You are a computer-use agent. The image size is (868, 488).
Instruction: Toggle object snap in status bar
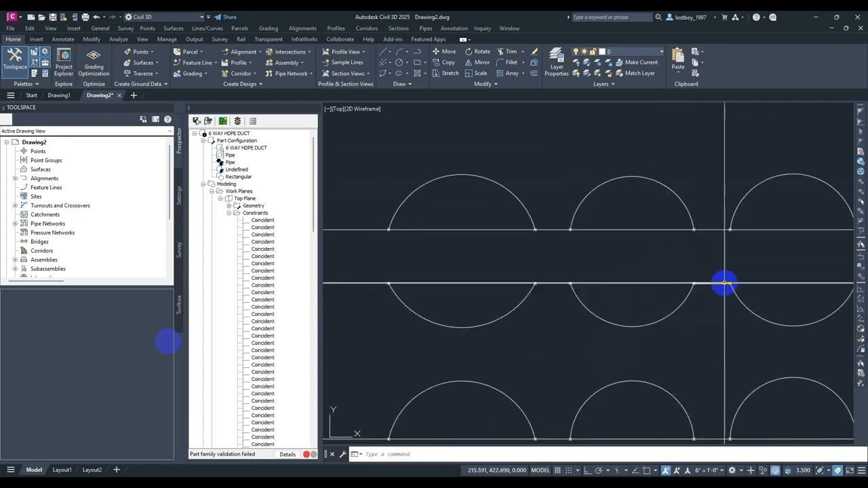point(647,470)
